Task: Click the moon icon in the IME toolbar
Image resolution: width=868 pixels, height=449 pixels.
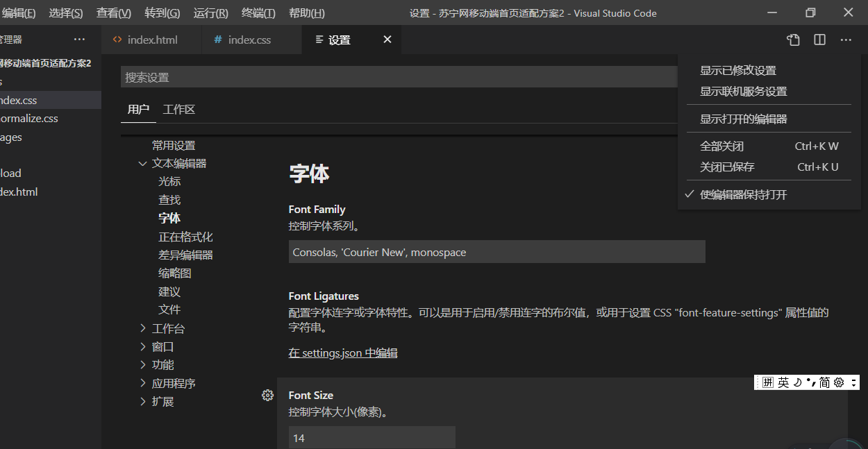Action: (x=798, y=382)
